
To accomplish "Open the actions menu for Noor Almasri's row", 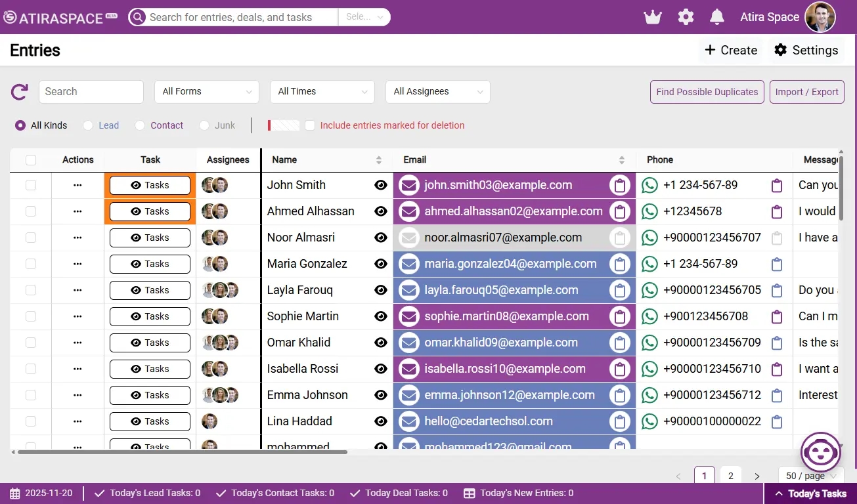I will pos(77,238).
